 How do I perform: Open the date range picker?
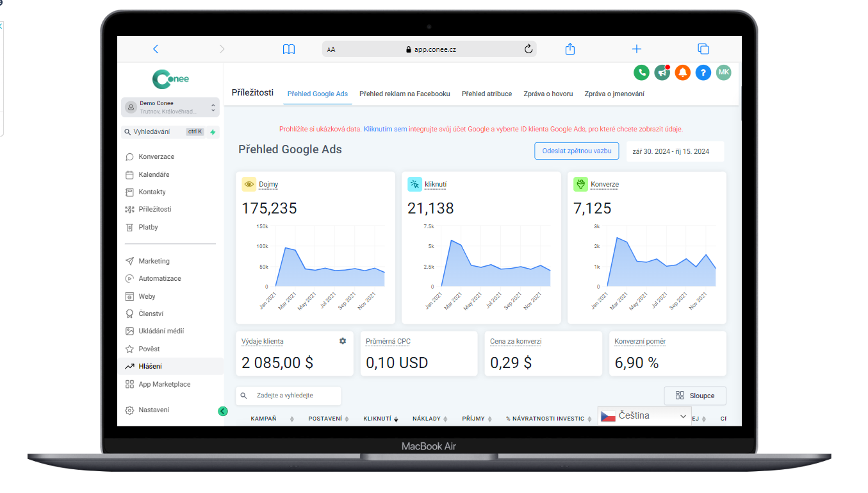[675, 152]
